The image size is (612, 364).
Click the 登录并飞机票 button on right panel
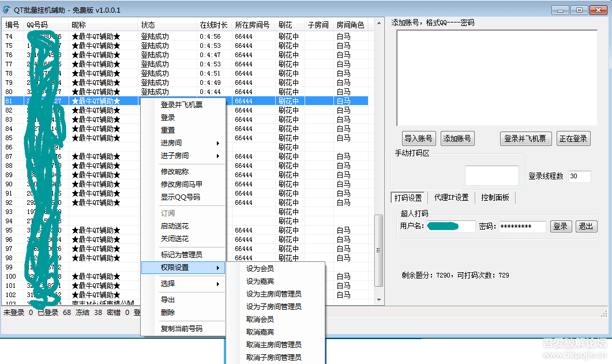(x=525, y=138)
